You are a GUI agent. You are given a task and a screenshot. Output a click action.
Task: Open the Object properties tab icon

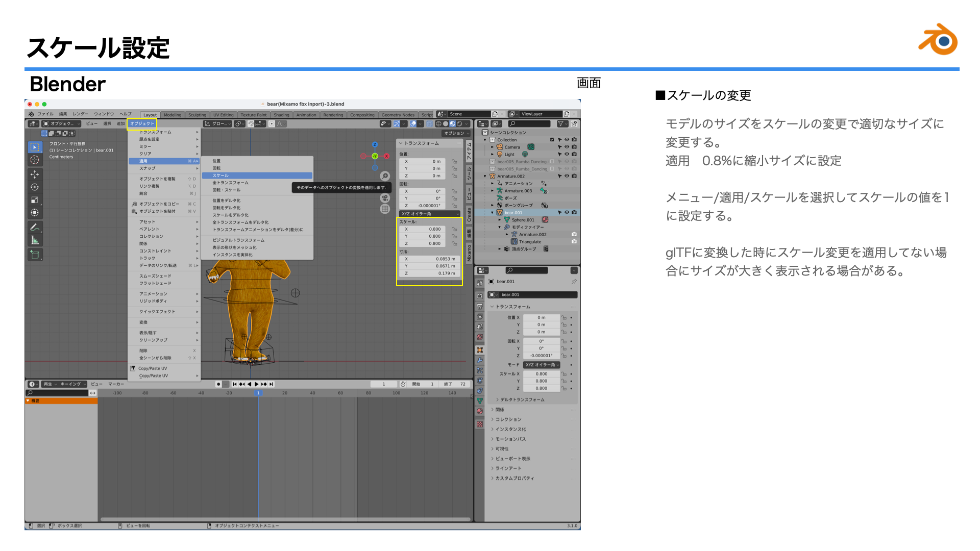(480, 350)
